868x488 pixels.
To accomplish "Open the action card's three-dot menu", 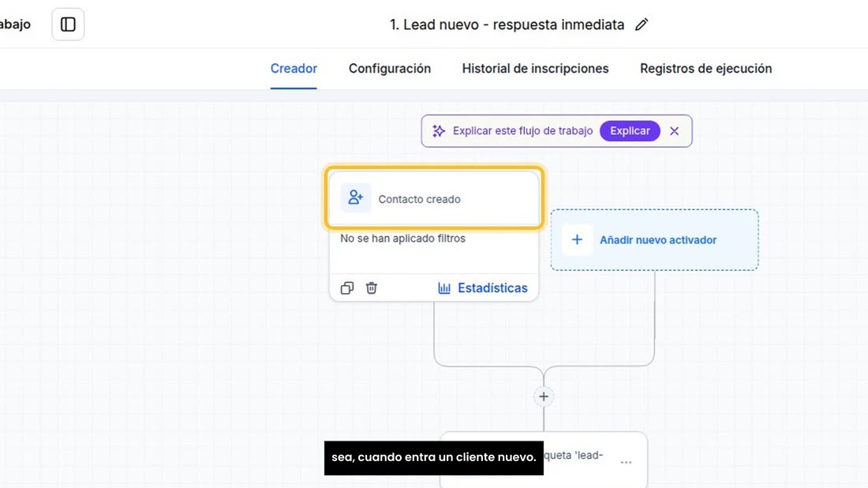I will tap(626, 462).
